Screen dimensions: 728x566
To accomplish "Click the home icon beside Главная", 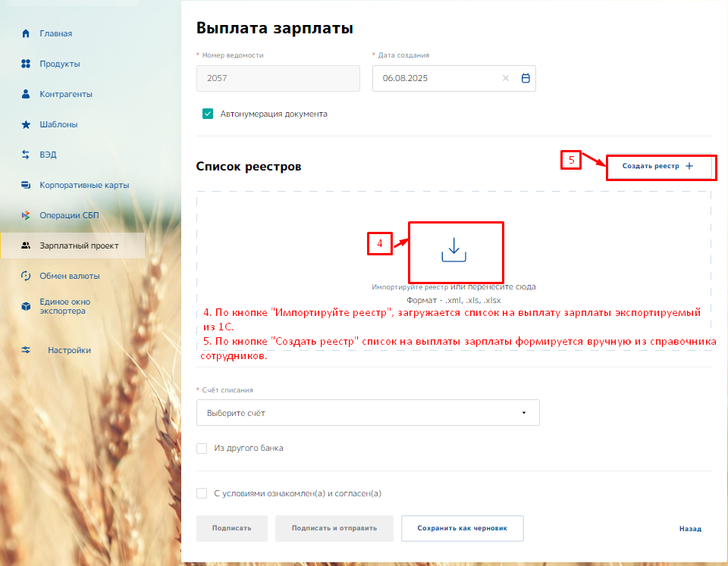I will point(26,33).
